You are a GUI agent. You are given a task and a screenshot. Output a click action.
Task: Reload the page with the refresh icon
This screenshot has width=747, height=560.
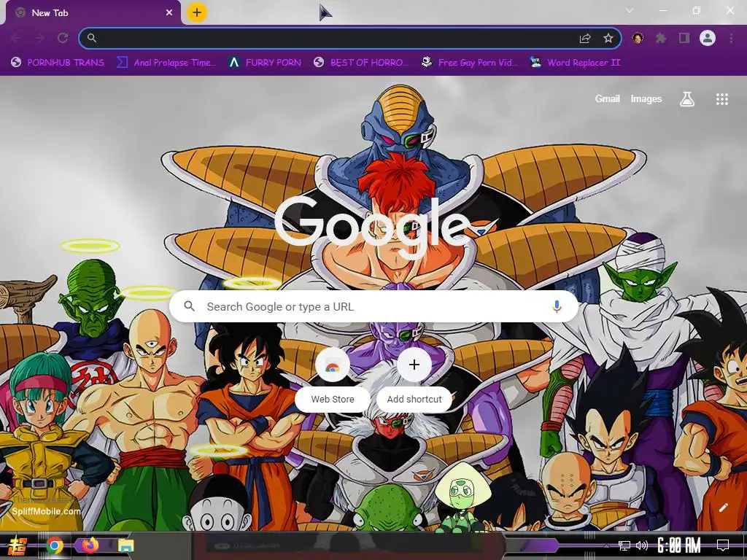tap(63, 38)
